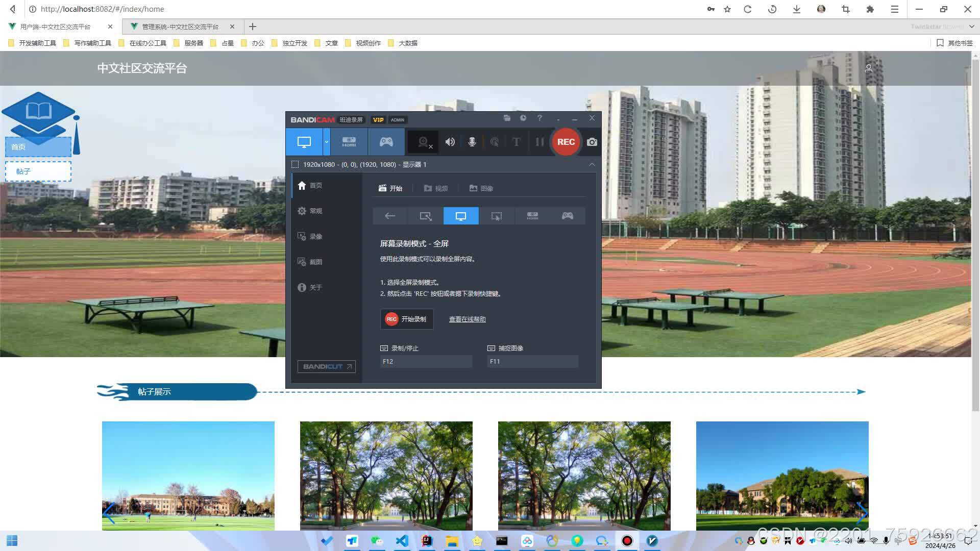The height and width of the screenshot is (551, 980).
Task: Open the 查看在线帮助 link
Action: coord(467,319)
